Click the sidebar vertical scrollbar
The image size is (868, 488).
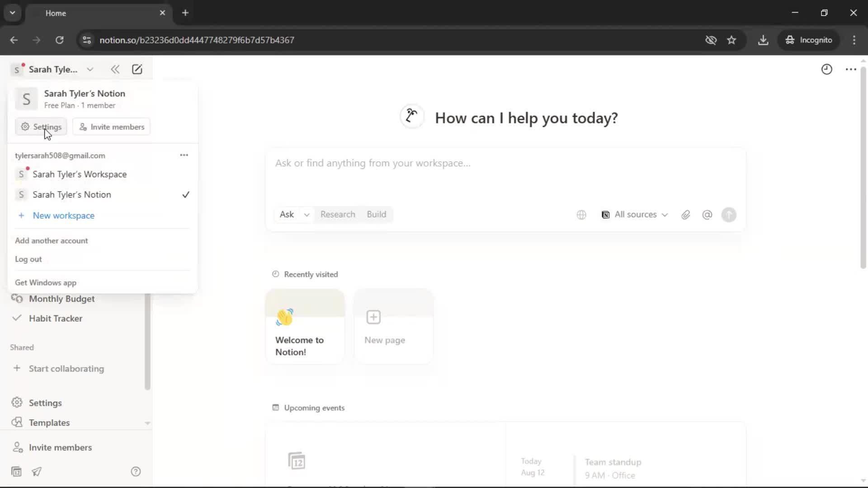pos(147,341)
